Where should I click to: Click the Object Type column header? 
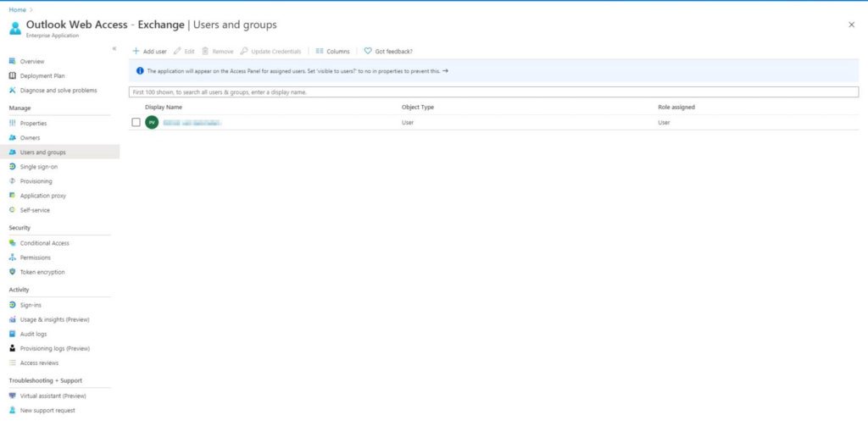[418, 107]
